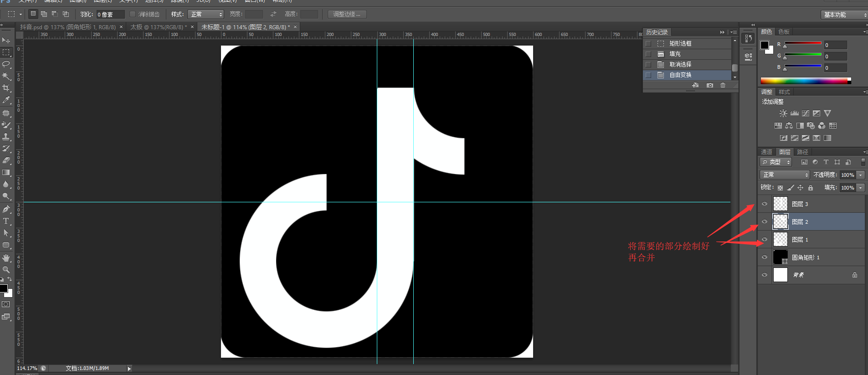Select the Path Selection tool

[6, 233]
